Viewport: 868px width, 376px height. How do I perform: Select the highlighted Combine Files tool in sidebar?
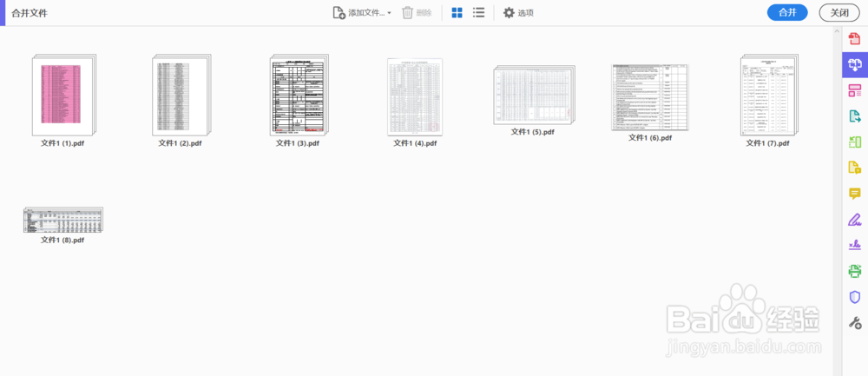click(855, 65)
